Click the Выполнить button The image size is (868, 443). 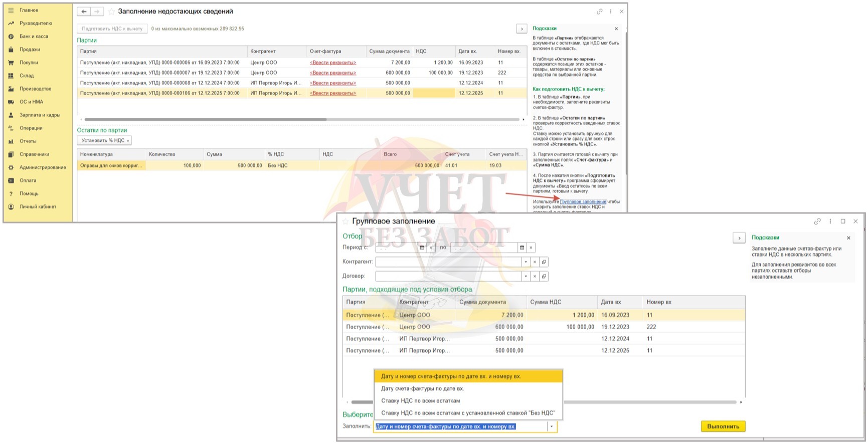tap(723, 426)
